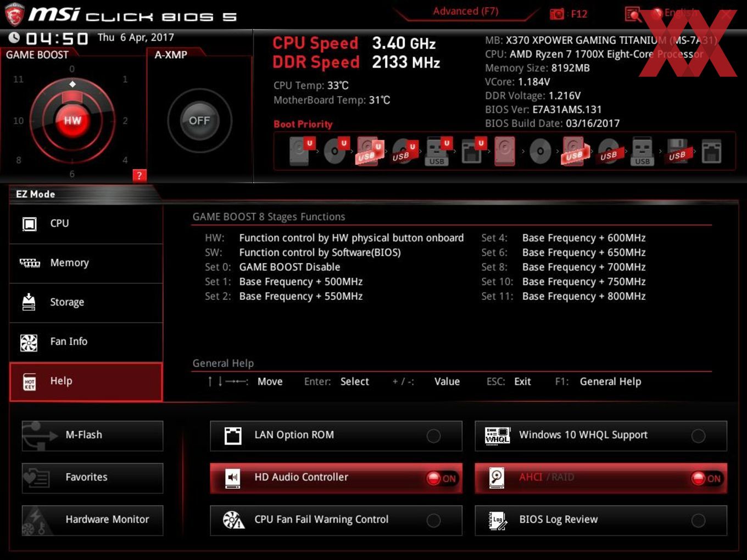Toggle BIOS Log Review
This screenshot has height=560, width=747.
pos(699,520)
